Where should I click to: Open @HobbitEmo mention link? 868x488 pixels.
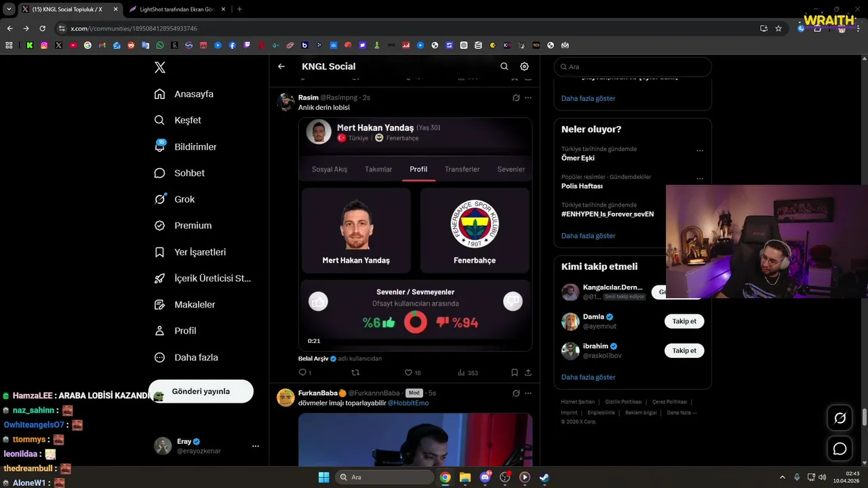click(408, 403)
